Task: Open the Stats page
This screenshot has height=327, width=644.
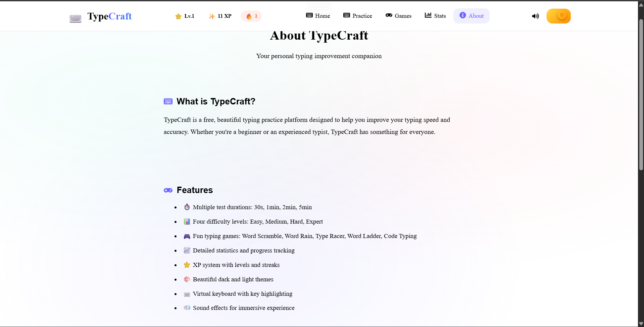Action: 435,16
